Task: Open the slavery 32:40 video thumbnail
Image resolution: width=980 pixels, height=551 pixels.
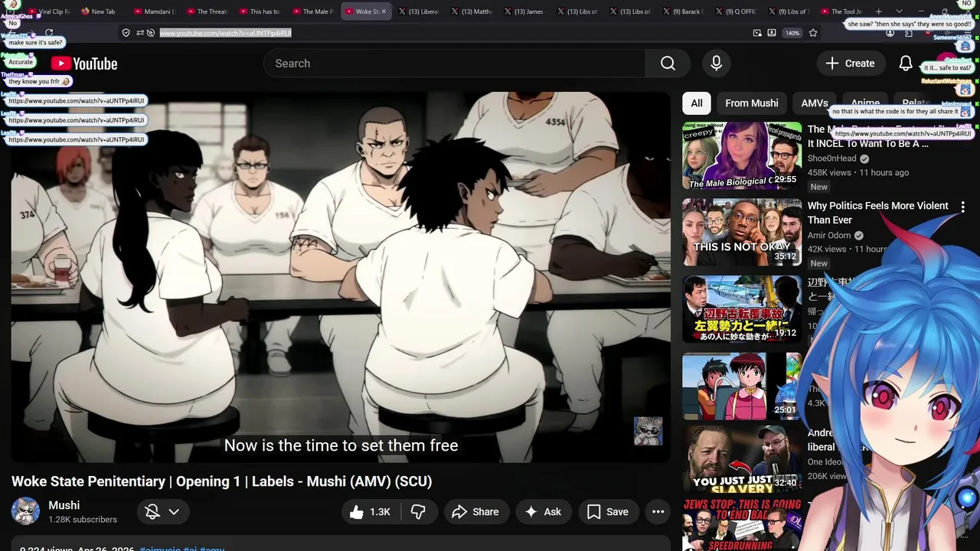Action: click(x=742, y=459)
